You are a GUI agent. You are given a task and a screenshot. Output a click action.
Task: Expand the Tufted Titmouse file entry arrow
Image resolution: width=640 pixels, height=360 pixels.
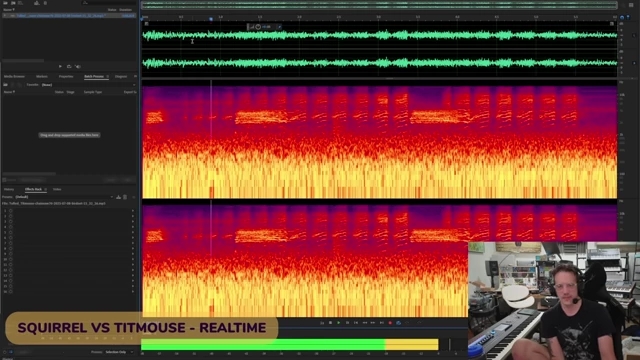(x=5, y=16)
